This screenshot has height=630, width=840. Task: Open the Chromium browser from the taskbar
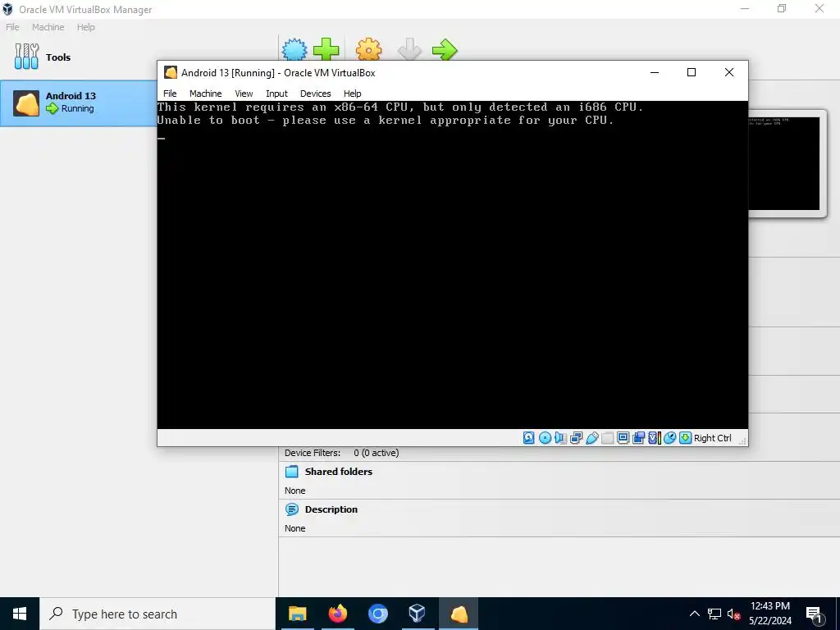coord(377,614)
